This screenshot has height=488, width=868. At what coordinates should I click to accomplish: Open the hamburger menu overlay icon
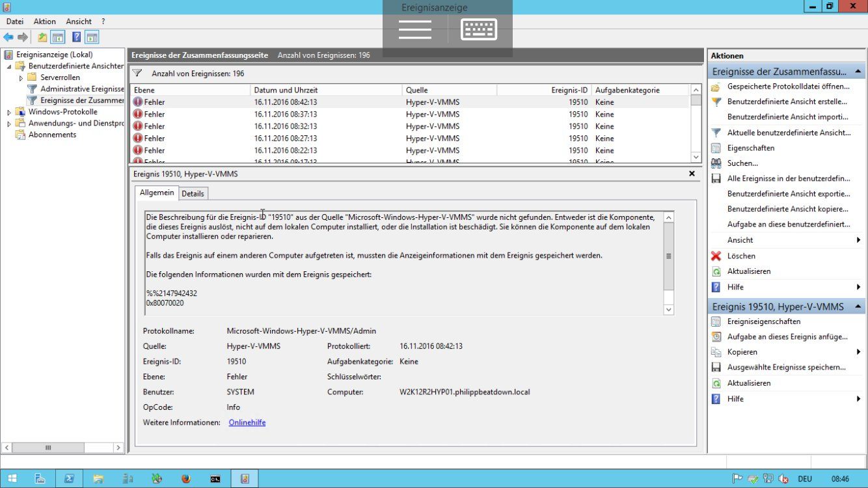(415, 29)
